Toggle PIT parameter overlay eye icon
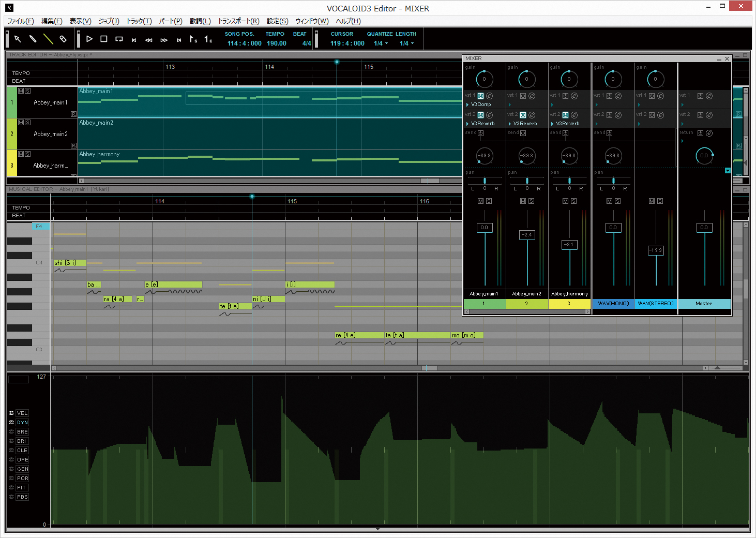Image resolution: width=756 pixels, height=538 pixels. click(x=11, y=488)
